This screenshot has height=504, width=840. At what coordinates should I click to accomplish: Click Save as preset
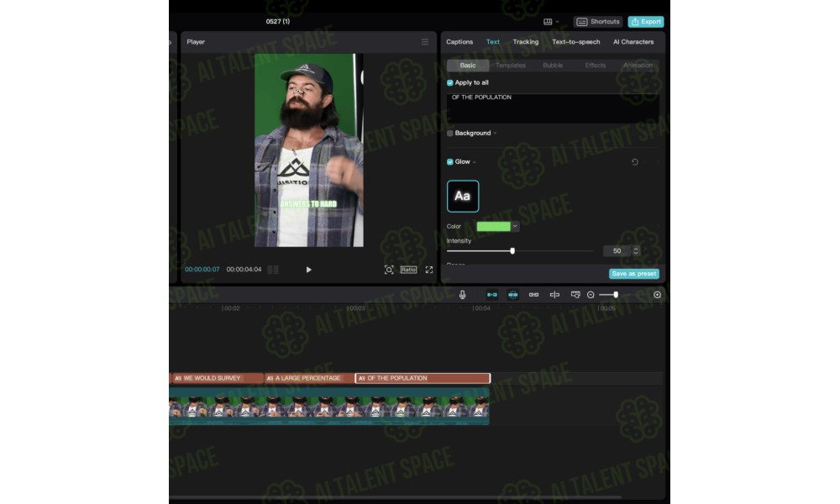[633, 274]
